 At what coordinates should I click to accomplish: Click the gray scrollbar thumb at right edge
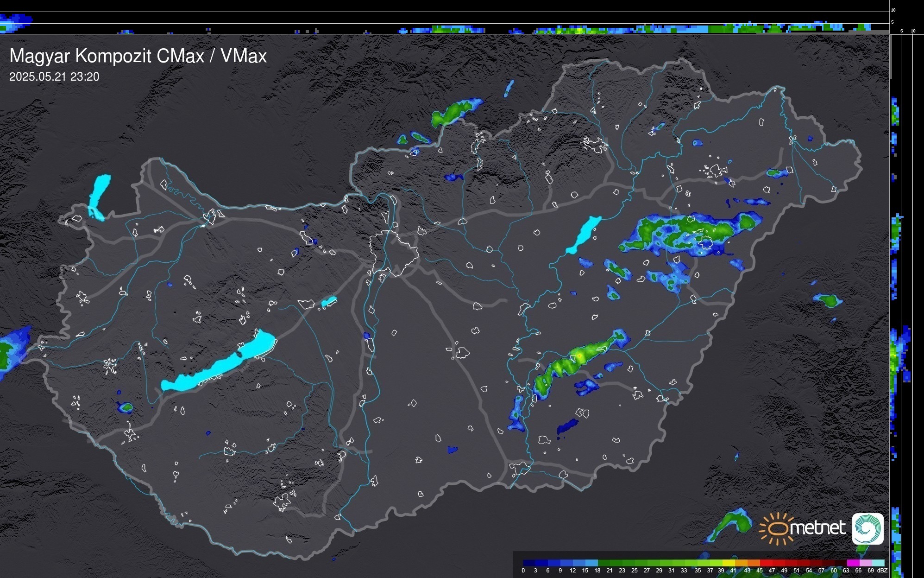coord(891,56)
